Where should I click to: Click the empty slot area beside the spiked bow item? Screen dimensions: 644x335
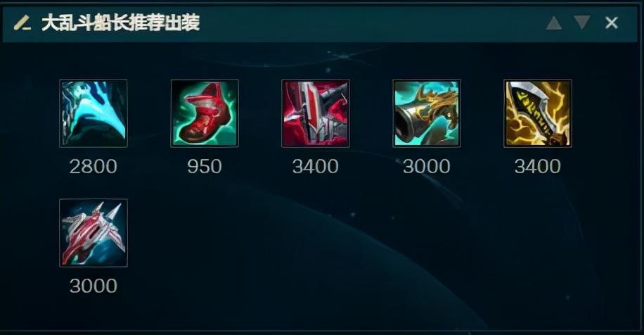tap(205, 233)
